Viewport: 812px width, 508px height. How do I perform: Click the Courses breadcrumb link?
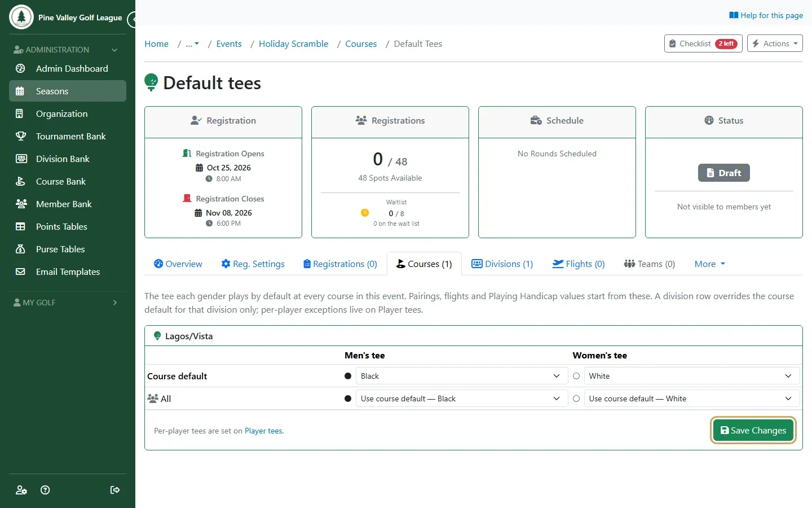[361, 44]
